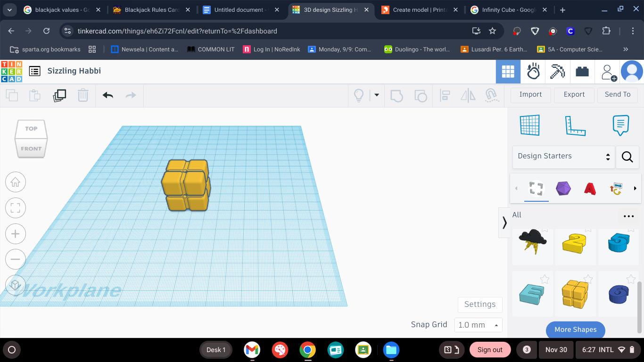Viewport: 644px width, 362px height.
Task: Open the user profile avatar
Action: click(x=632, y=72)
